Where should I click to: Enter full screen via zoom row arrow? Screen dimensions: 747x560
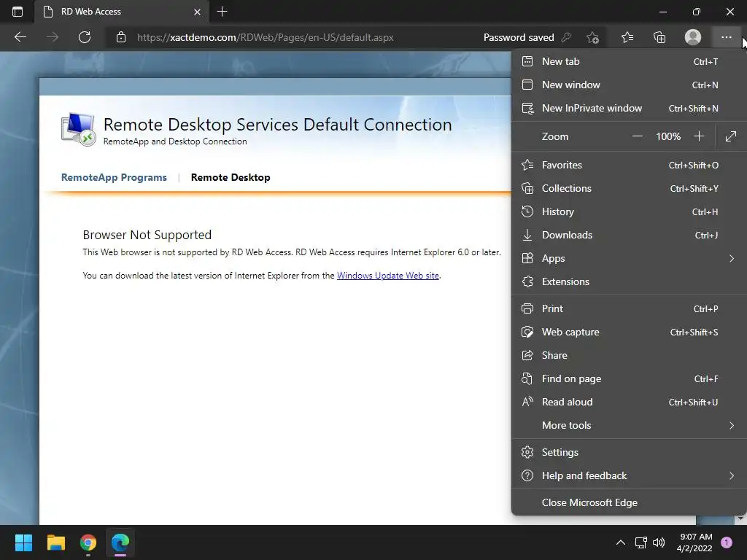click(x=731, y=136)
